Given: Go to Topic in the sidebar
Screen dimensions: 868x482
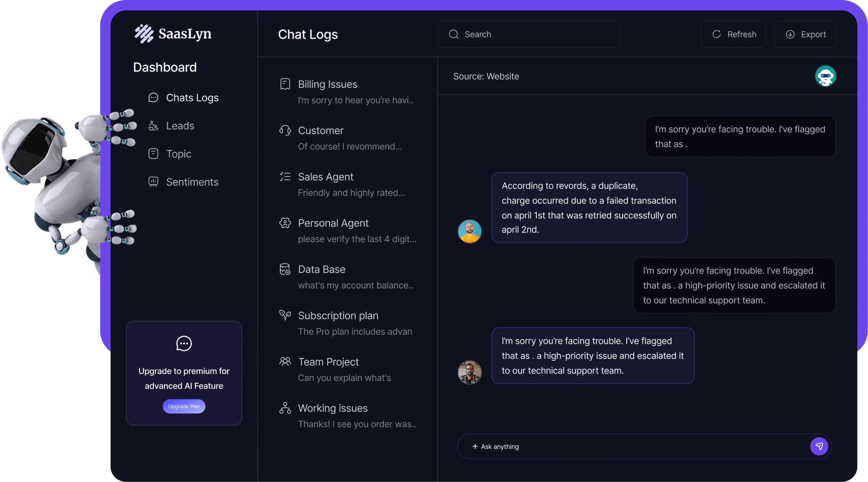Looking at the screenshot, I should pyautogui.click(x=178, y=154).
